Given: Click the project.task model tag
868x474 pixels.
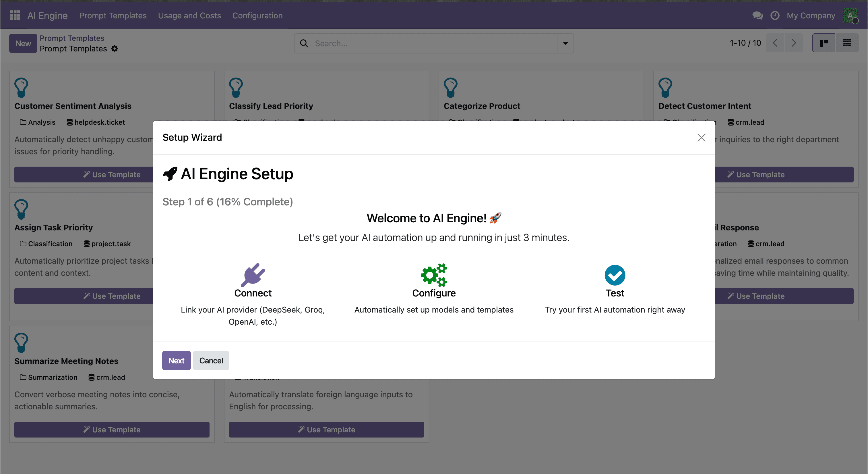Looking at the screenshot, I should point(107,244).
